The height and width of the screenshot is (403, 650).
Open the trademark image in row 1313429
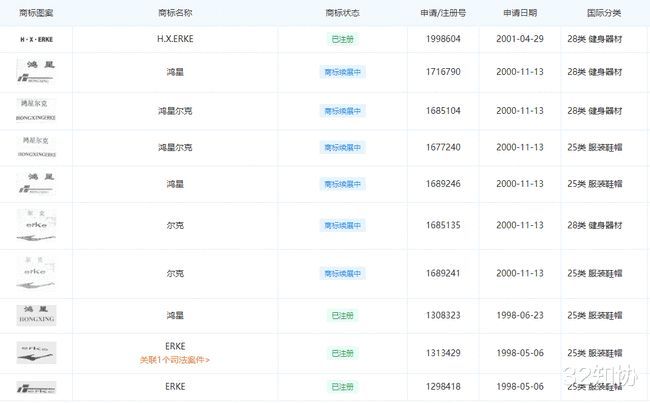click(x=36, y=352)
